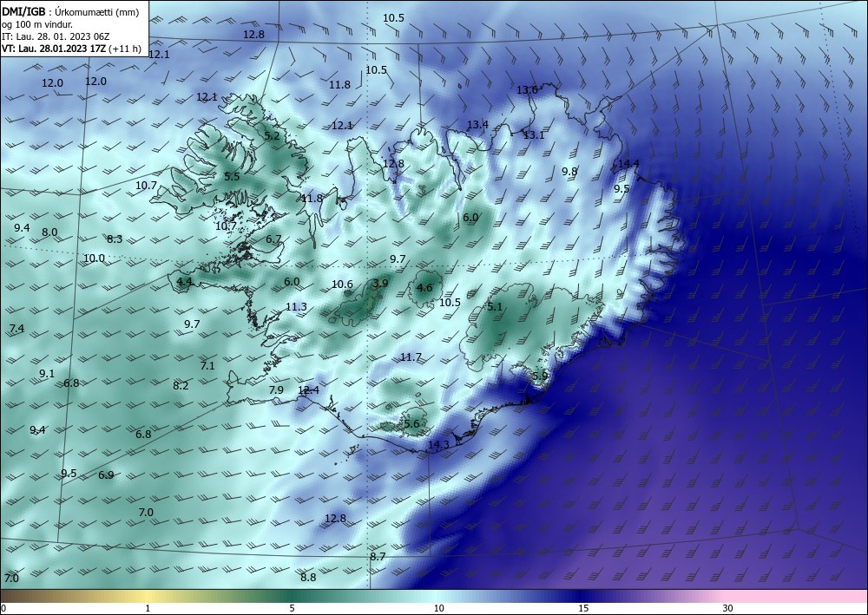Screen dimensions: 868x615
Task: Click the map value 11.8 north of Iceland
Action: point(339,85)
